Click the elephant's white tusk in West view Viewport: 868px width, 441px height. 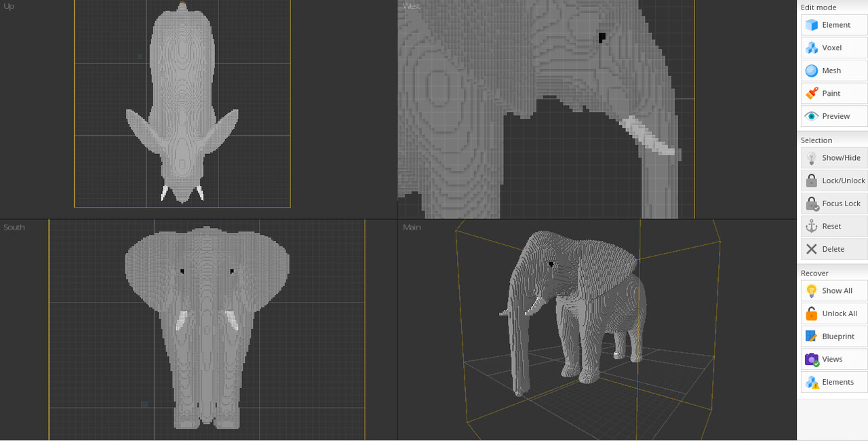650,136
